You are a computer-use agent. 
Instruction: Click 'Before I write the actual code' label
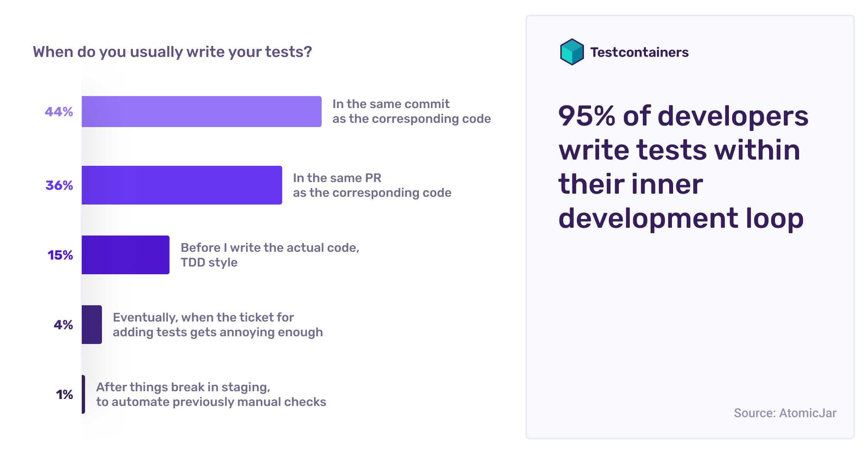tap(270, 255)
